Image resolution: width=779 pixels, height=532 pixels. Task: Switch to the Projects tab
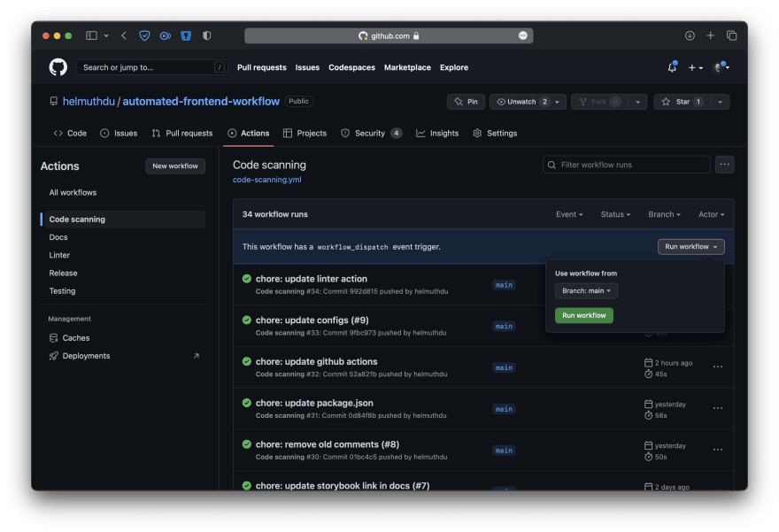pos(305,133)
